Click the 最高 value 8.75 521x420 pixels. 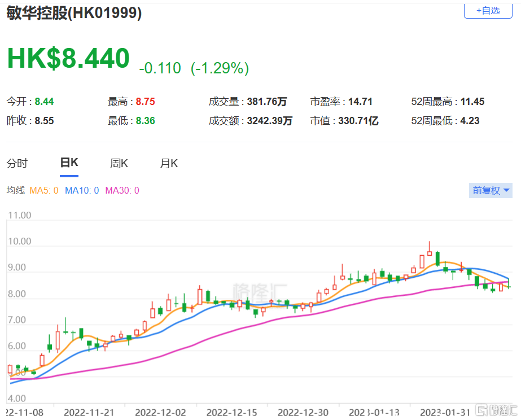(x=145, y=102)
